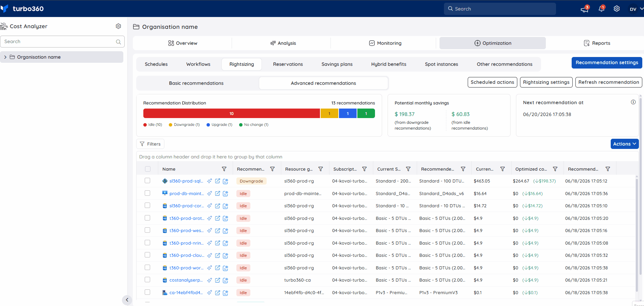
Task: Click the Scheduled actions button
Action: pyautogui.click(x=492, y=82)
